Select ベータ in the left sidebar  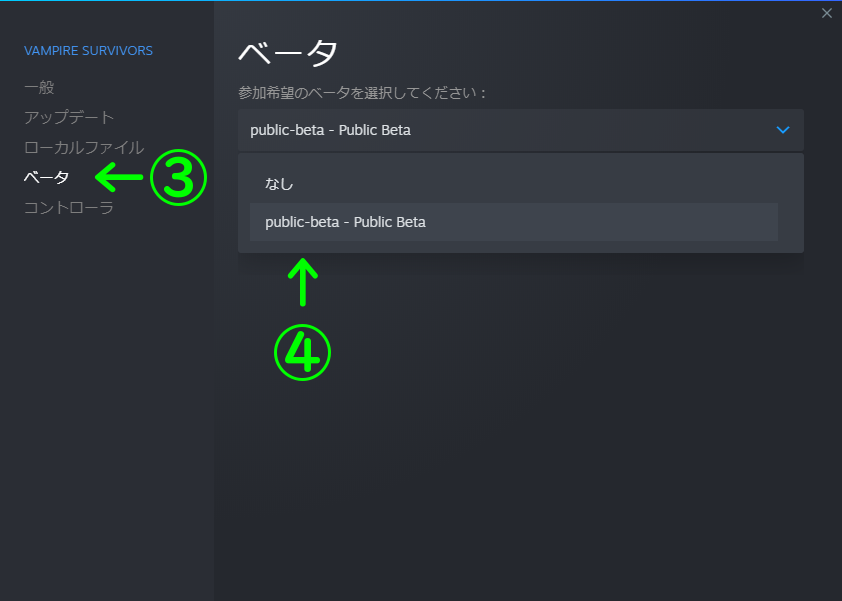click(x=46, y=178)
